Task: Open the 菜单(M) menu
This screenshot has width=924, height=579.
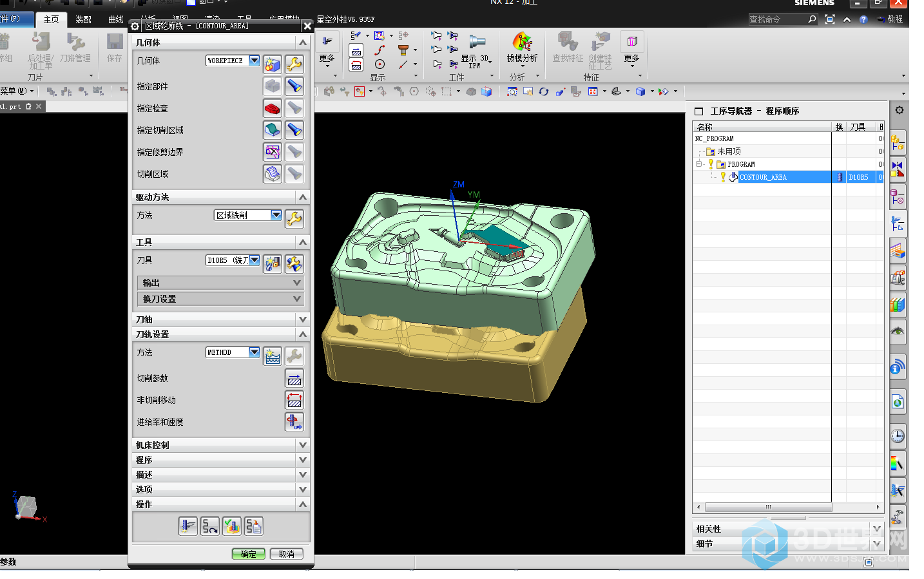Action: [17, 91]
